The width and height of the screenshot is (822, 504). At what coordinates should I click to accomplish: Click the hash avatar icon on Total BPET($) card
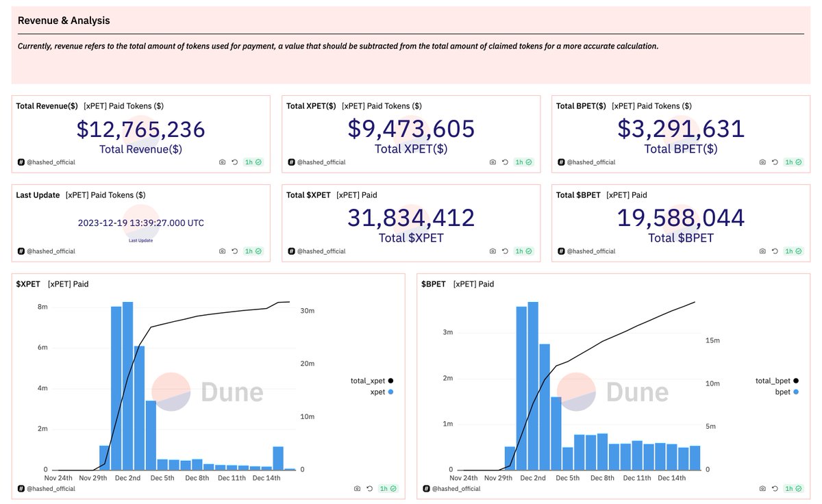click(561, 162)
